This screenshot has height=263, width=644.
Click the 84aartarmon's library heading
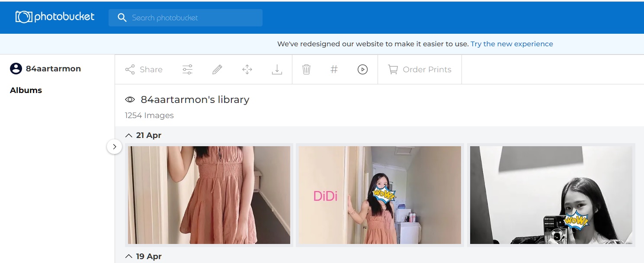click(195, 99)
